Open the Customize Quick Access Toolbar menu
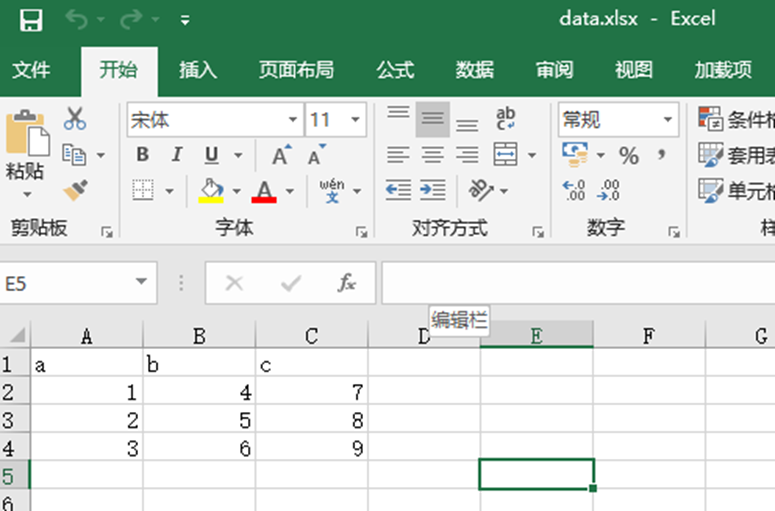The image size is (775, 511). pyautogui.click(x=185, y=20)
